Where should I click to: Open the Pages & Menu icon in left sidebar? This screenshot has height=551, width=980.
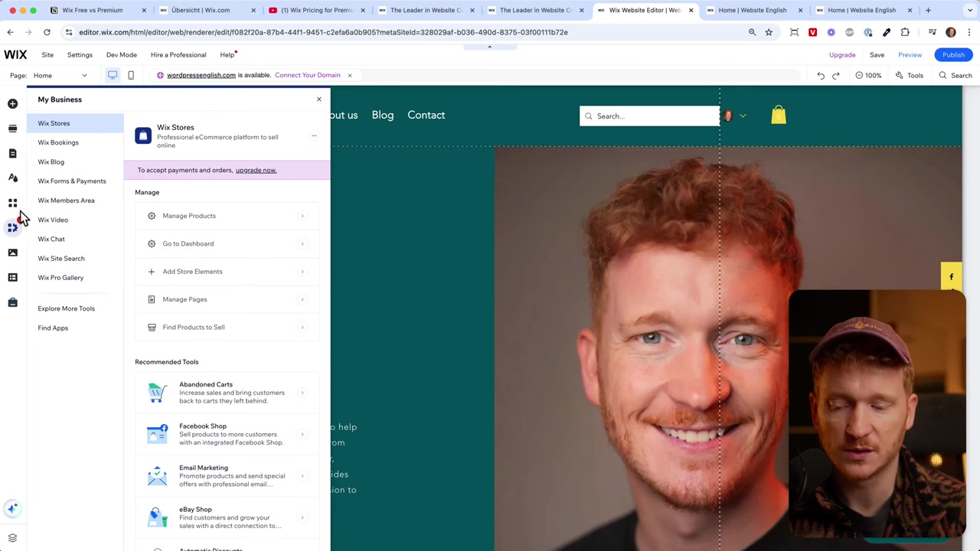pos(12,153)
